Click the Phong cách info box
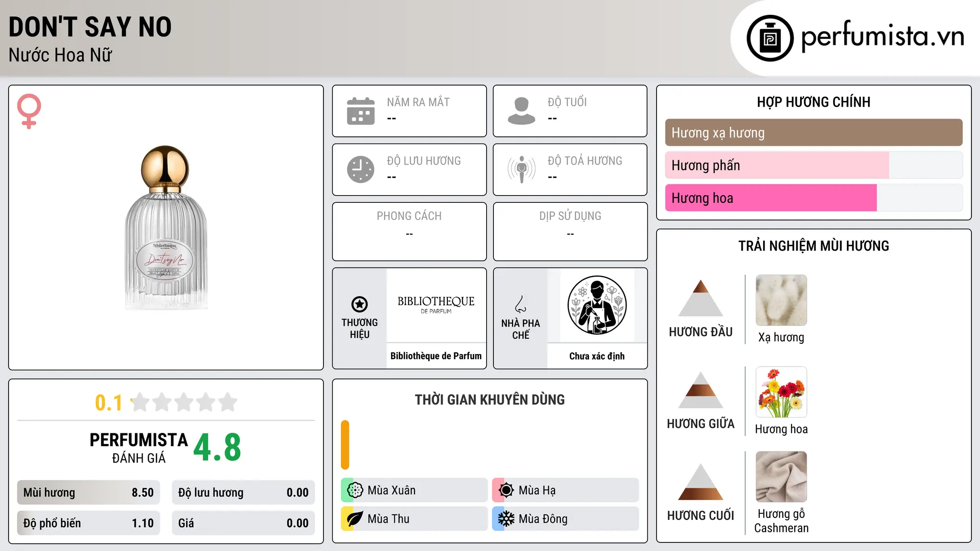Image resolution: width=980 pixels, height=551 pixels. 409,231
